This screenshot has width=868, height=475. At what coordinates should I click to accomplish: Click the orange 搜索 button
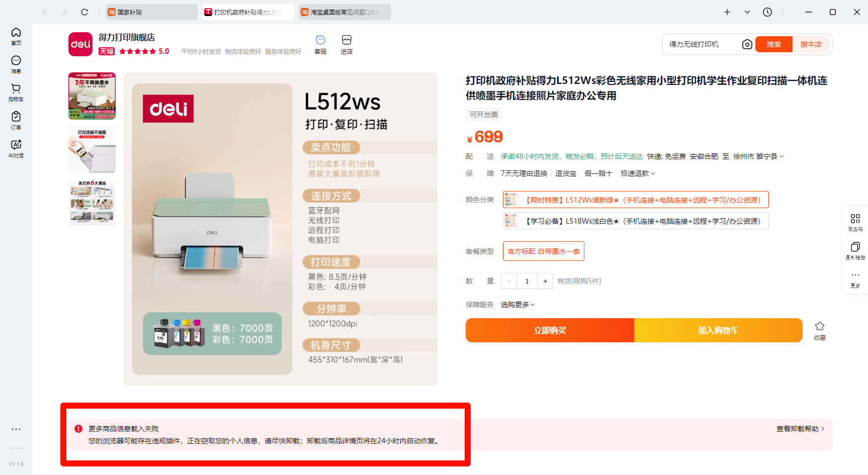click(x=774, y=44)
